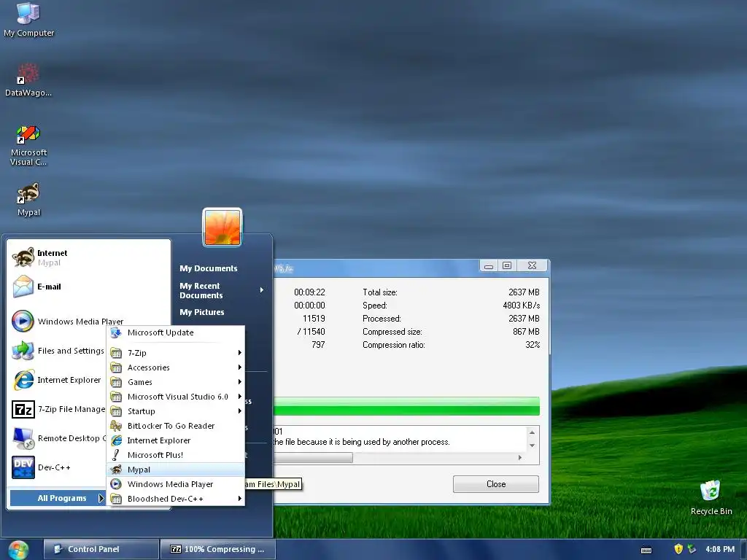Click the 4:08 PM taskbar clock

[x=720, y=549]
